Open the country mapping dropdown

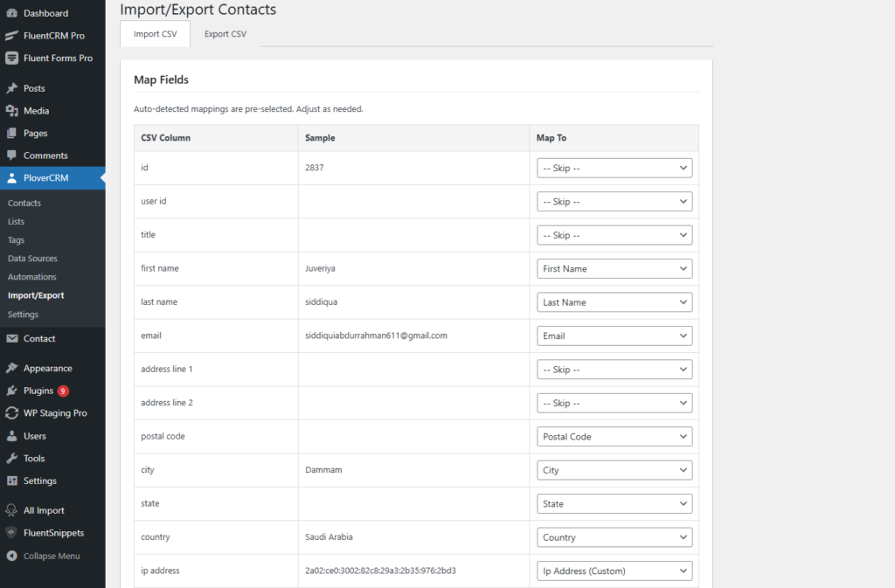[x=614, y=538]
